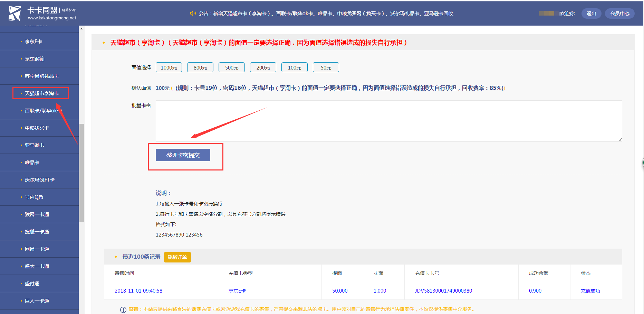Refresh orders with 刷新订单 button
Screen dimensions: 644x314
pyautogui.click(x=177, y=257)
